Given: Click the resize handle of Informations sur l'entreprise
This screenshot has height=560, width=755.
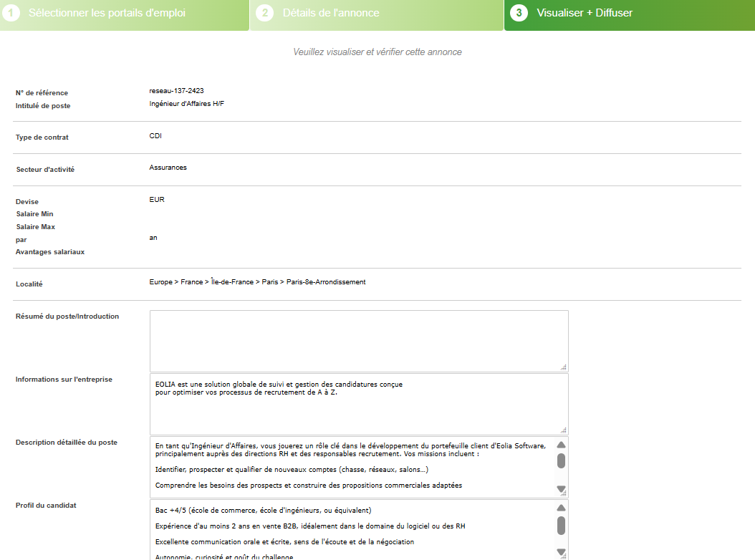Looking at the screenshot, I should click(x=563, y=430).
